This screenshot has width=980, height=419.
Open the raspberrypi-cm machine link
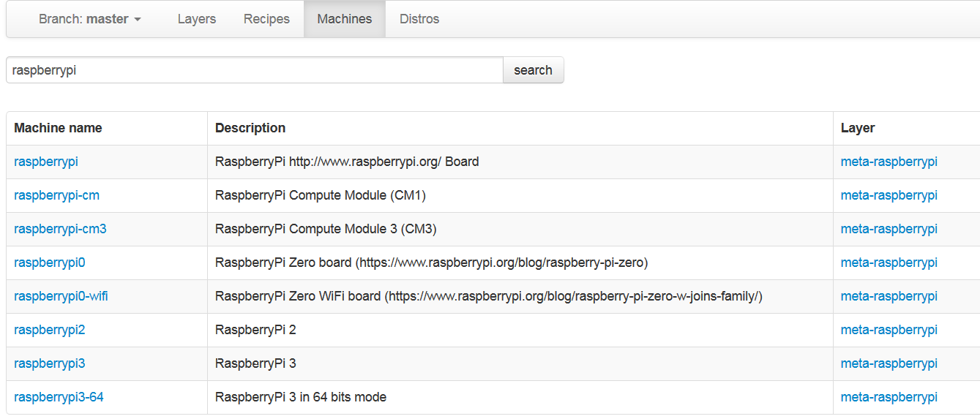pyautogui.click(x=56, y=195)
